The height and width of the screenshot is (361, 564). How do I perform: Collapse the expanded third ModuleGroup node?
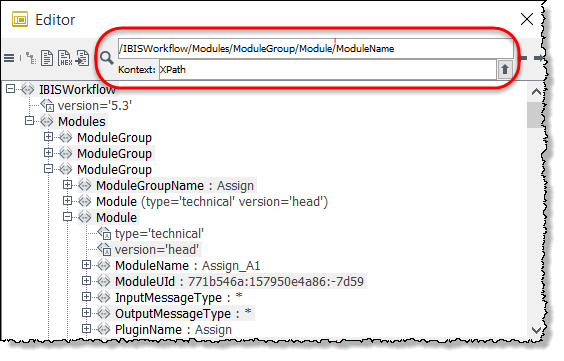point(48,169)
